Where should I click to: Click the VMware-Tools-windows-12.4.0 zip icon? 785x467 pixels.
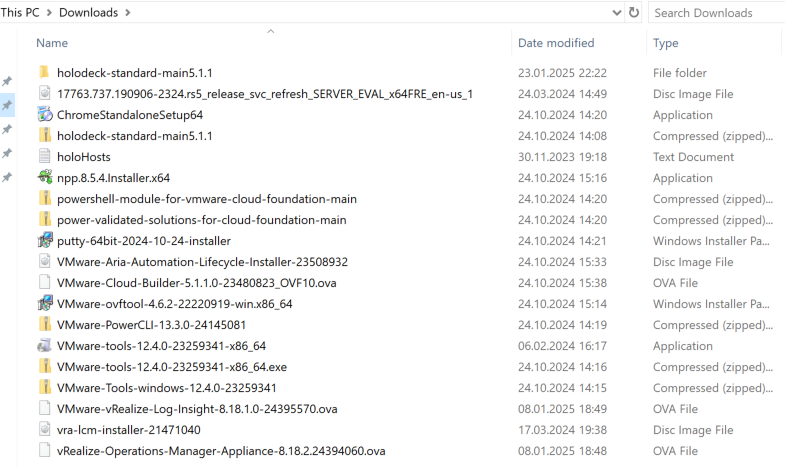(x=45, y=388)
